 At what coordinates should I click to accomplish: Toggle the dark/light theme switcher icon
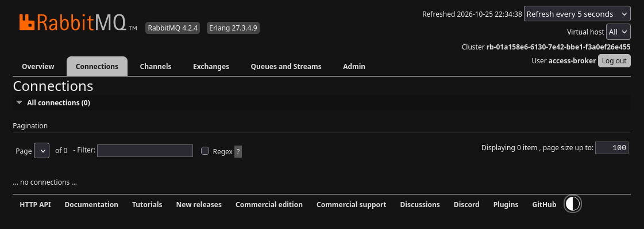click(573, 204)
